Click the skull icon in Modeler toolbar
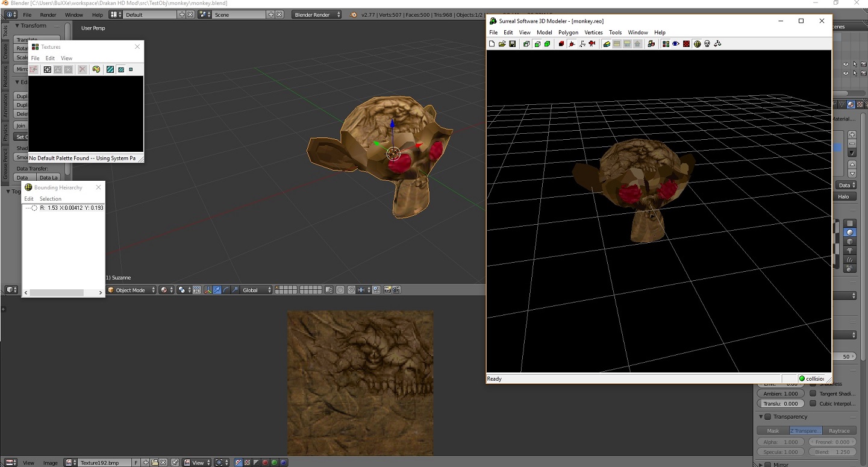This screenshot has height=467, width=868. coord(707,44)
